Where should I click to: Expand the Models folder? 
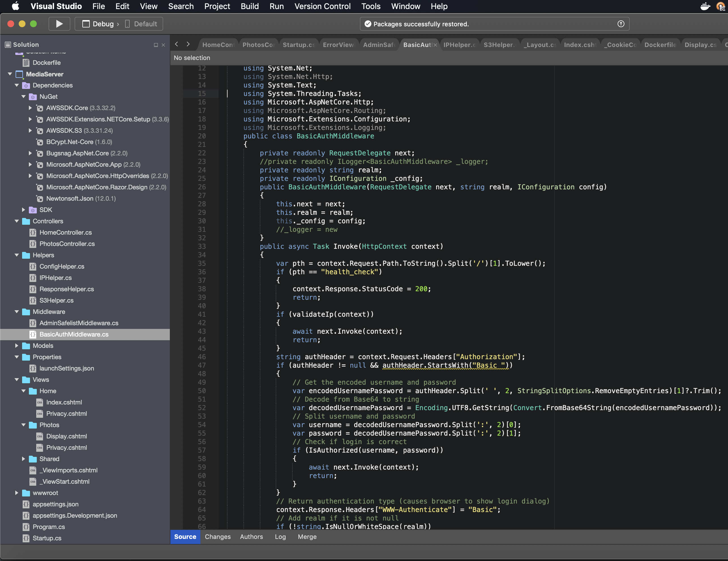coord(17,346)
